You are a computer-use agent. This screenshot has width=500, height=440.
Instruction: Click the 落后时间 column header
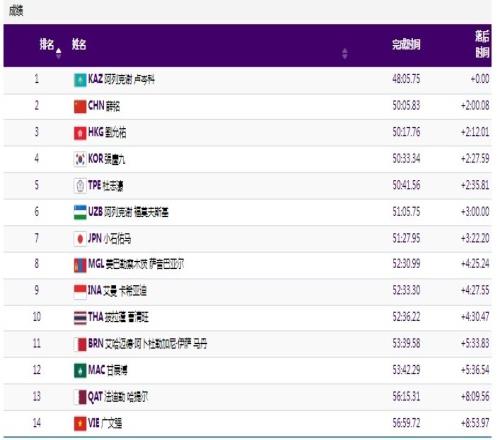click(x=482, y=44)
